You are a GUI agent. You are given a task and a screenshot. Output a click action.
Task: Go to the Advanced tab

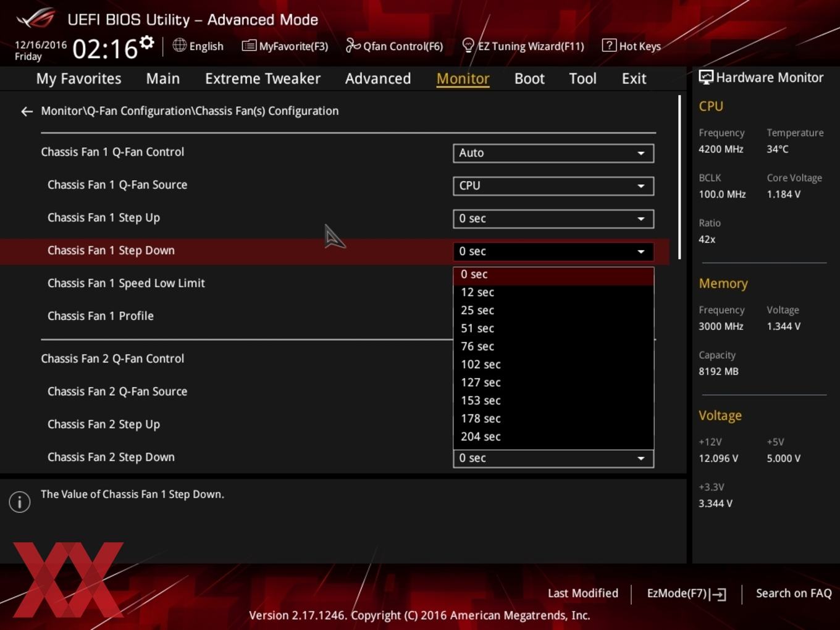coord(378,78)
